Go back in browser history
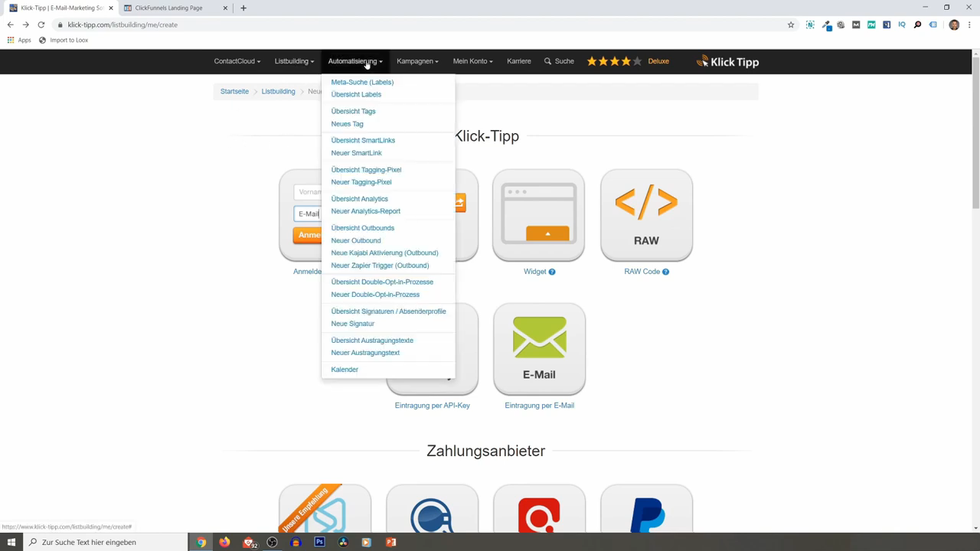 [10, 24]
